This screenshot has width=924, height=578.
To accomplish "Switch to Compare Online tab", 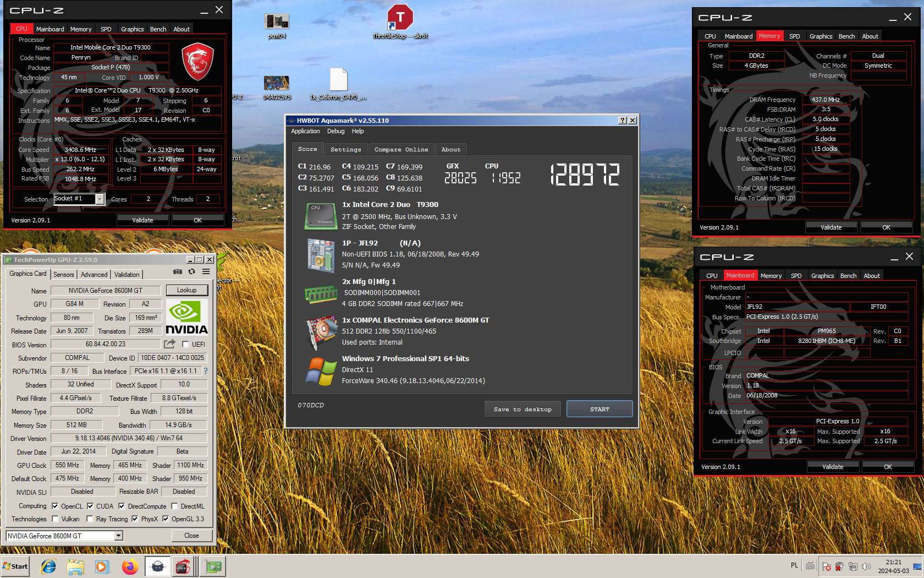I will point(401,149).
